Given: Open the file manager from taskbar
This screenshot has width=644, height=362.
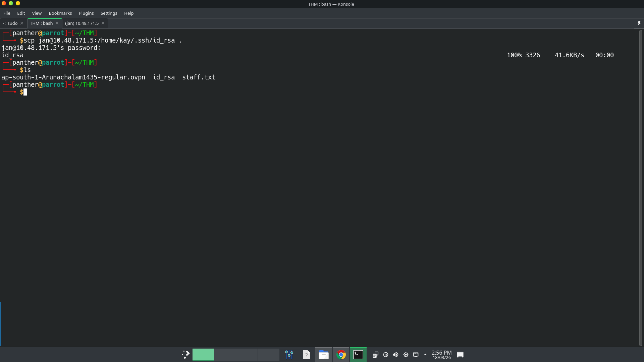Looking at the screenshot, I should pos(323,355).
